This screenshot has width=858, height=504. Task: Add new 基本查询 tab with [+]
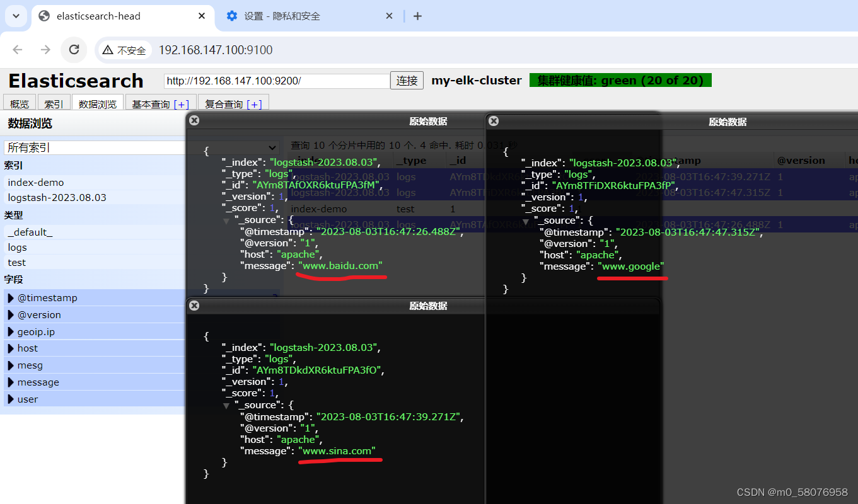(x=182, y=104)
